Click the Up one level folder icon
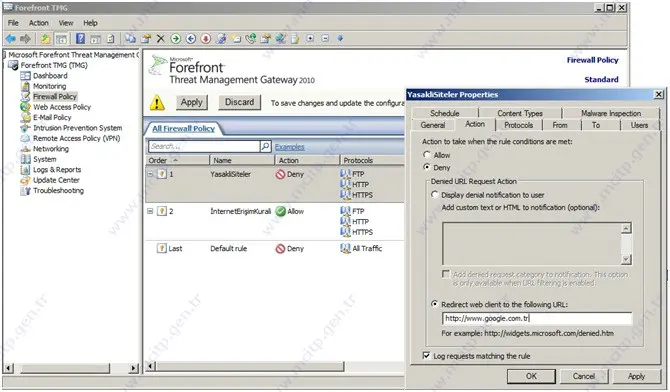This screenshot has width=670, height=392. point(45,39)
